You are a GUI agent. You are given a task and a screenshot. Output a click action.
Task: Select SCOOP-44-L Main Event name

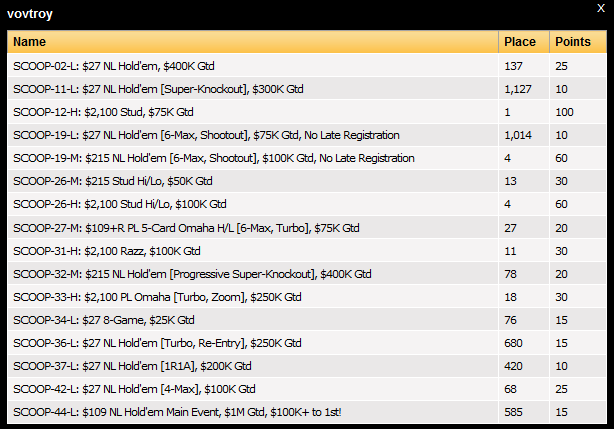click(177, 412)
